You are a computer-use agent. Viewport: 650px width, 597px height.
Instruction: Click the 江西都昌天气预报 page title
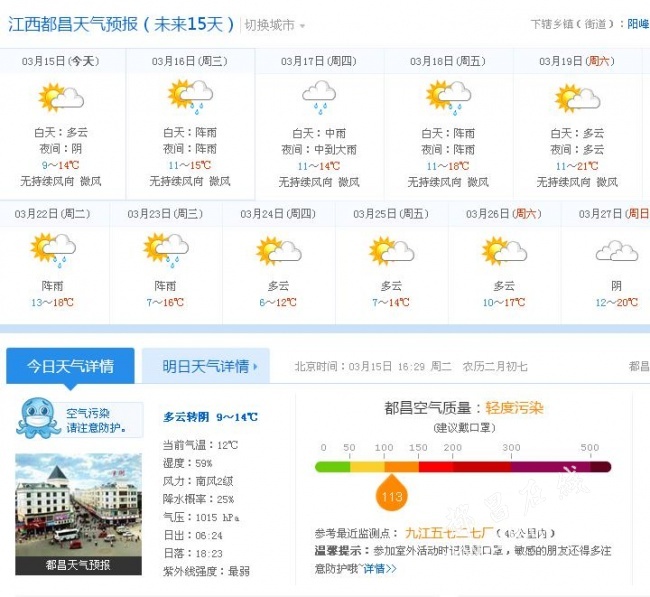click(121, 24)
